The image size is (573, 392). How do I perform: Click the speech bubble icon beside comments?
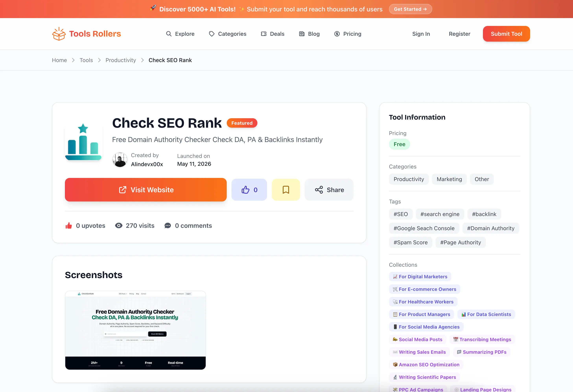(168, 225)
